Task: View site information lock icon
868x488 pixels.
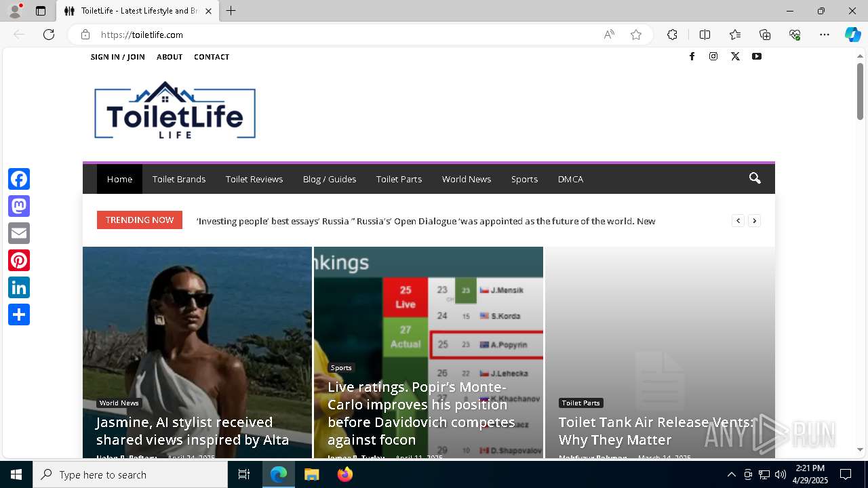Action: coord(85,35)
